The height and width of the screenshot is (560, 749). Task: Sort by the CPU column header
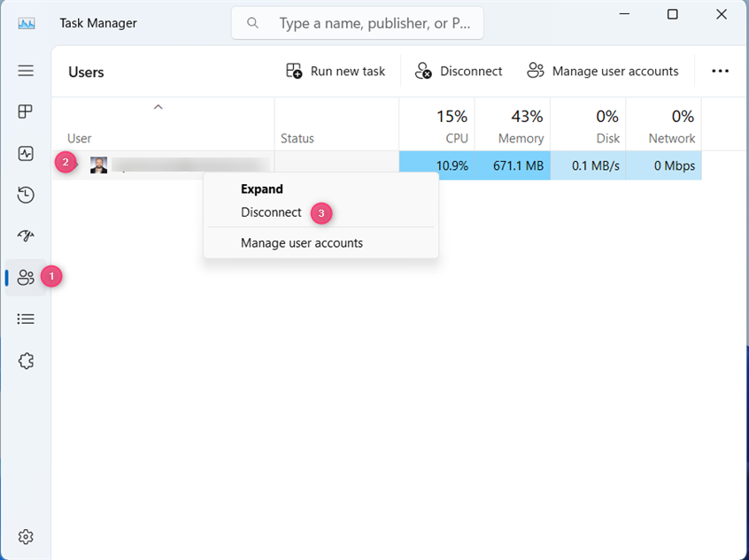436,124
